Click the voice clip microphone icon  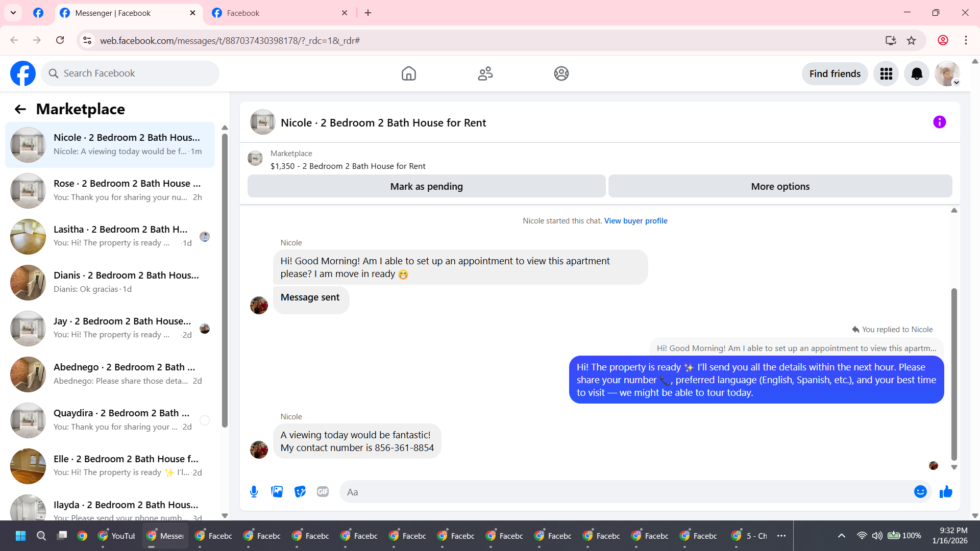tap(254, 492)
